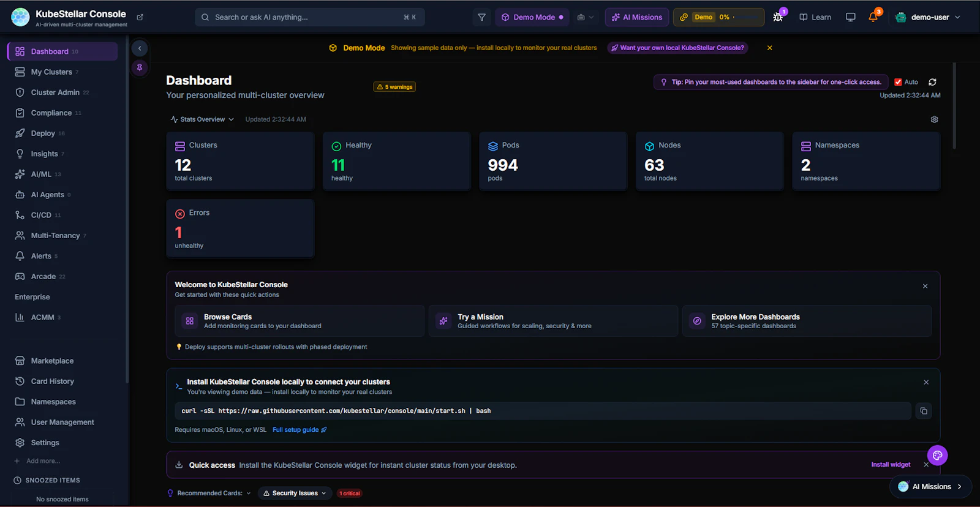This screenshot has height=507, width=980.
Task: Click the KubeStellar Console logo icon
Action: pos(20,17)
